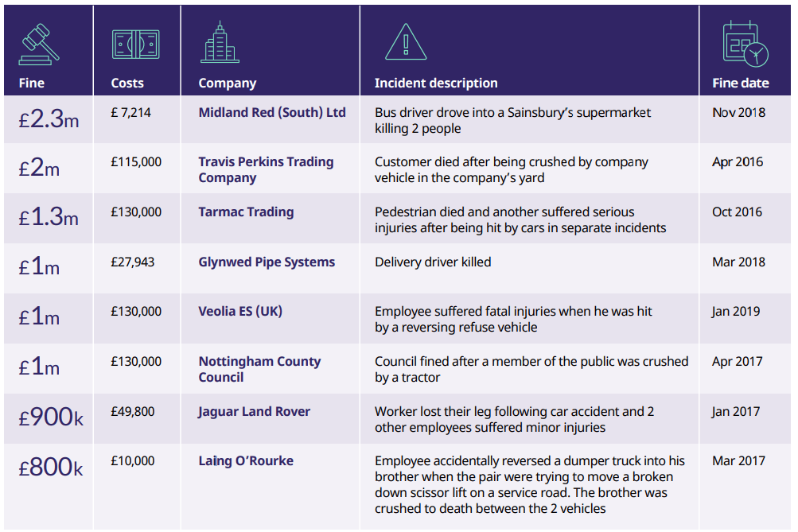This screenshot has width=798, height=532.
Task: Select the Incident description column header
Action: (x=436, y=83)
